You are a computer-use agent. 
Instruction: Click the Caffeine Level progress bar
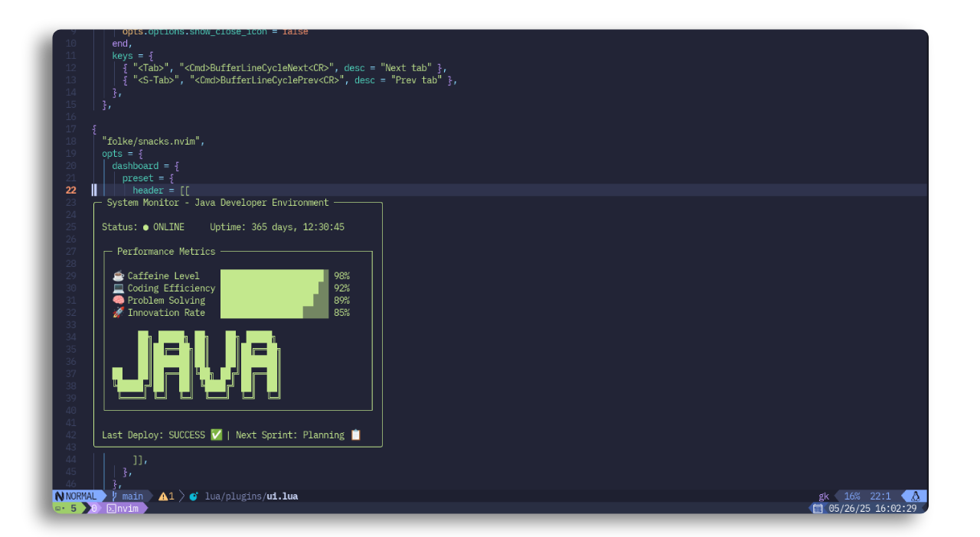274,276
